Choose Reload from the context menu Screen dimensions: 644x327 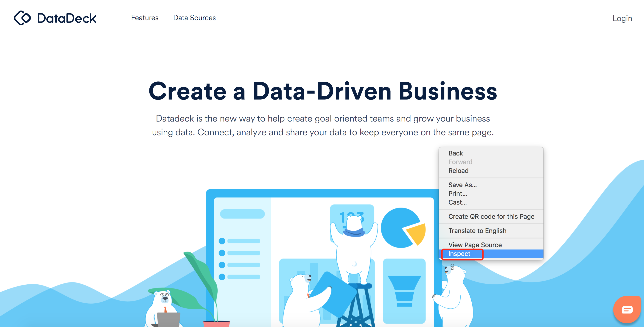coord(491,171)
